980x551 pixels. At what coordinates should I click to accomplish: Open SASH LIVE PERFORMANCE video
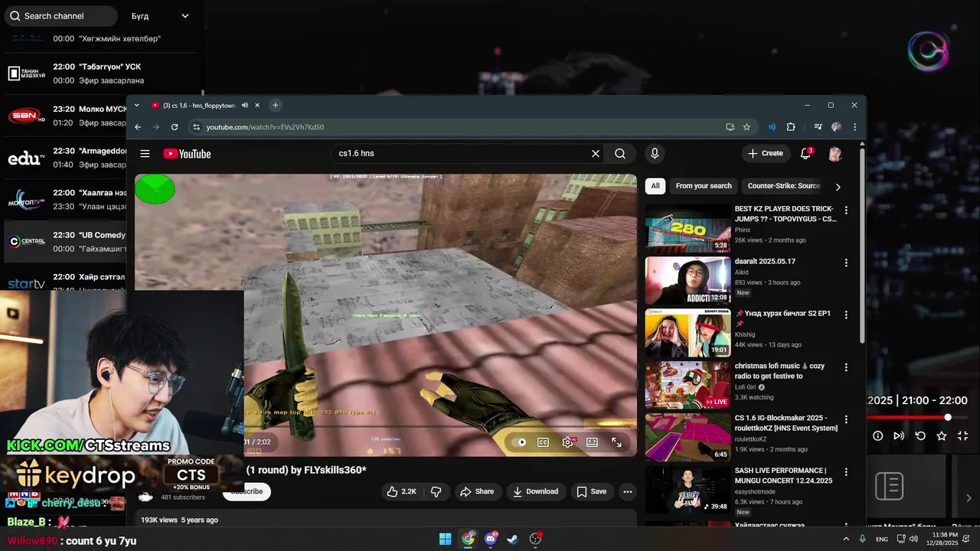coord(688,490)
